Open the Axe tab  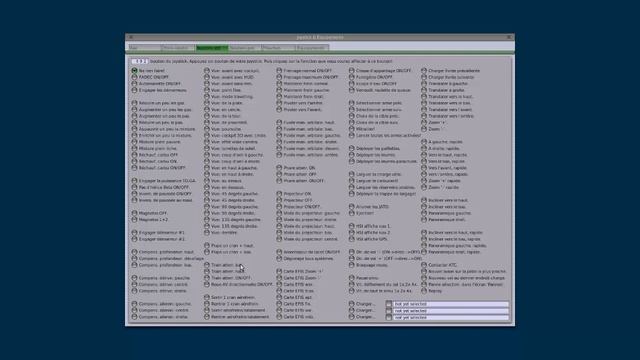tap(144, 48)
